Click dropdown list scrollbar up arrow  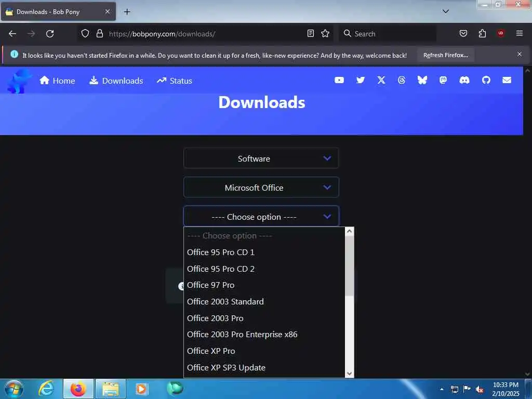[349, 232]
